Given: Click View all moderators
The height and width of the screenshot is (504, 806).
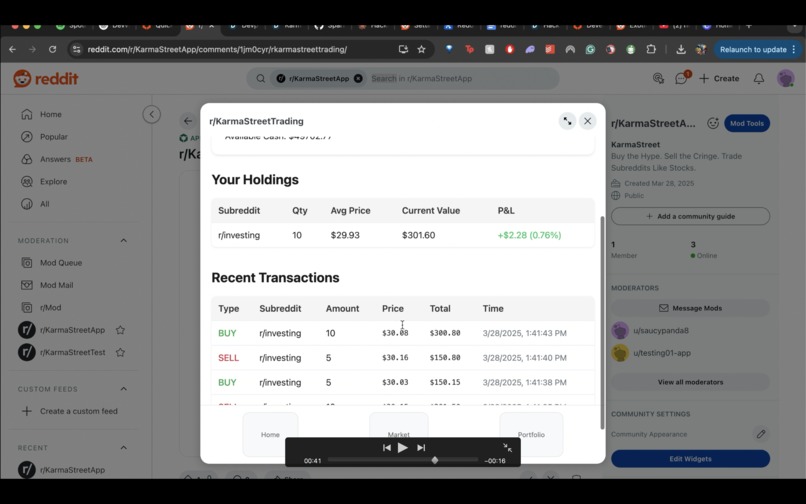Looking at the screenshot, I should tap(690, 382).
